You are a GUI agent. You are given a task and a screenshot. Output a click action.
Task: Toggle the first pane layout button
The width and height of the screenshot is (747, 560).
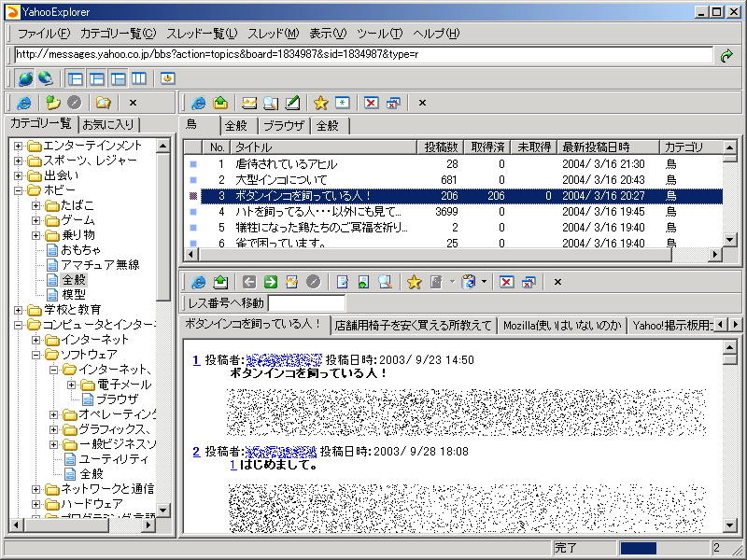tap(76, 78)
